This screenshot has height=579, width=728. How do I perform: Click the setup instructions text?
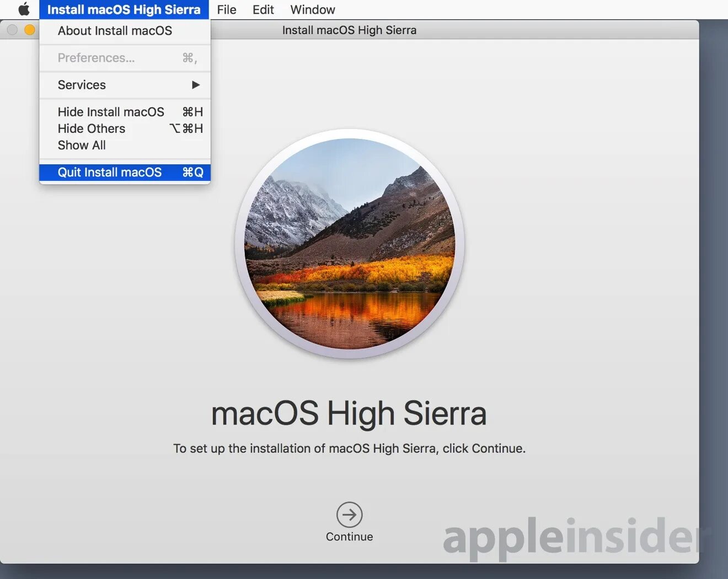point(349,448)
